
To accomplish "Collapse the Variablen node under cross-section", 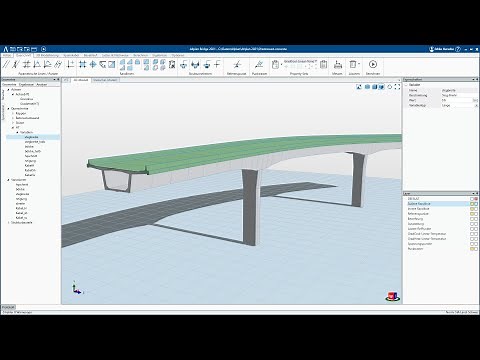I will [17, 132].
